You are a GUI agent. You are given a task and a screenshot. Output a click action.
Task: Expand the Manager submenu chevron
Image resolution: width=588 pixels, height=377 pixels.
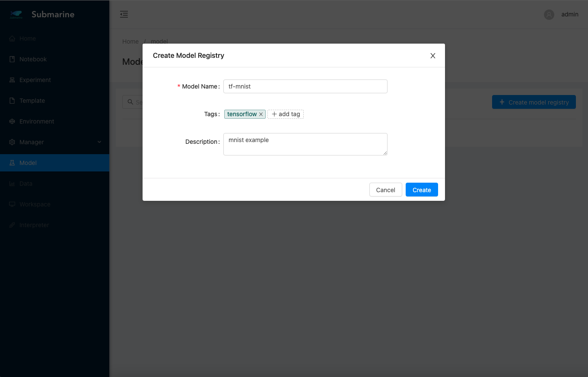99,142
